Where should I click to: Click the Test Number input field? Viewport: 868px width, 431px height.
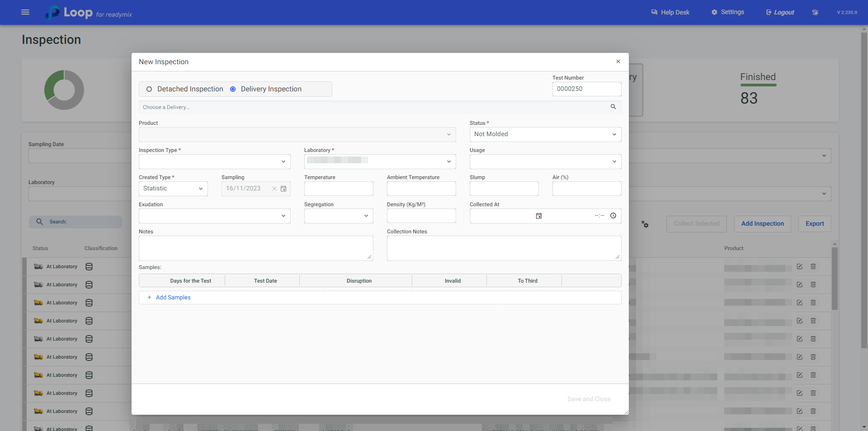coord(586,89)
